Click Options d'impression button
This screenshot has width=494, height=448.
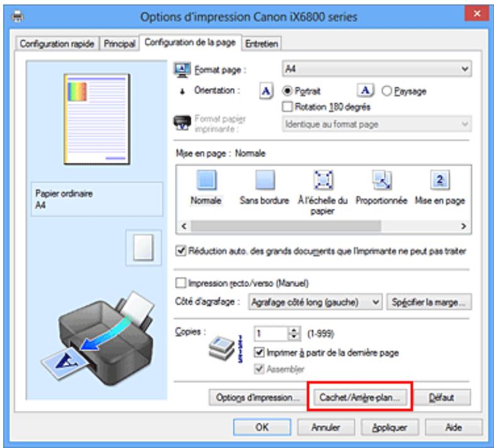257,398
